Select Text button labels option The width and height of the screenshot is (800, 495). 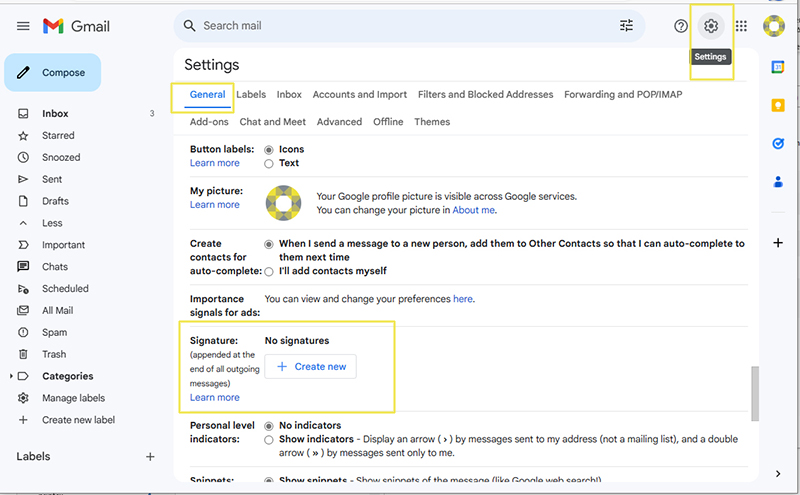coord(269,163)
